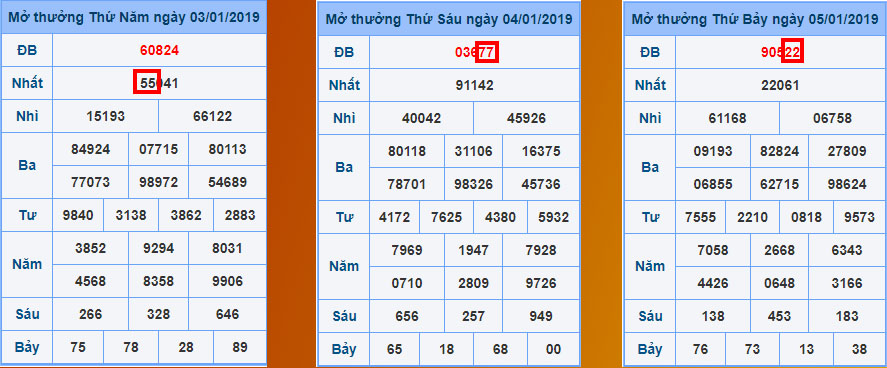Select seventh prize number 76

pyautogui.click(x=700, y=349)
